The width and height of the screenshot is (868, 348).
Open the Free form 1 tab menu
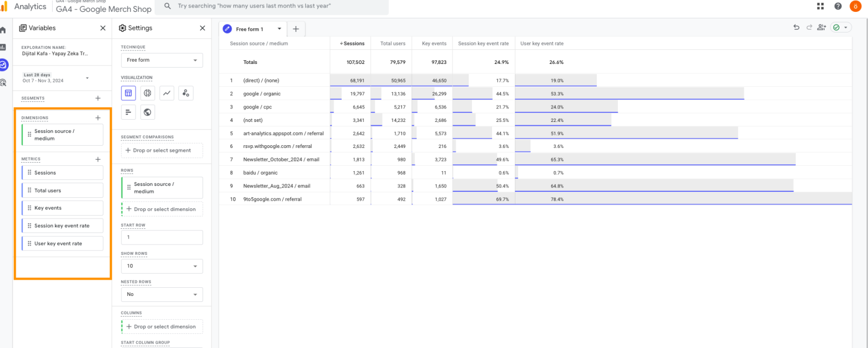[x=279, y=29]
